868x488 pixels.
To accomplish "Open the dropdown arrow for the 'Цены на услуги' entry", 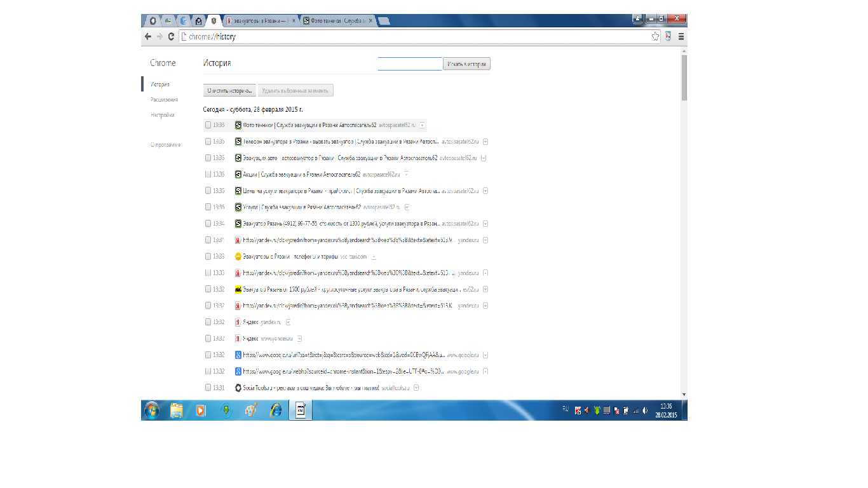I will (x=485, y=191).
